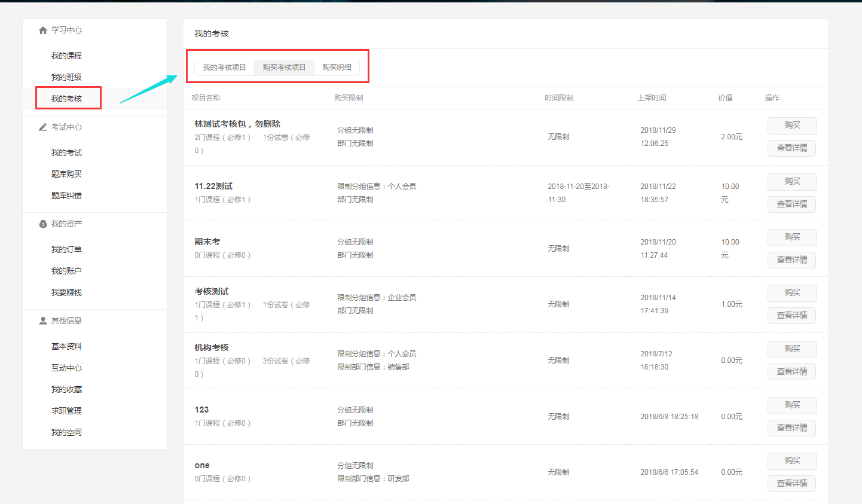Click the person icon beside 其他信息

pos(42,321)
